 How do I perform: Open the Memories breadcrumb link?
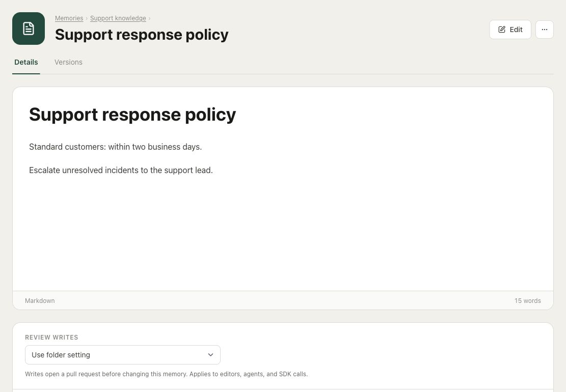[69, 18]
